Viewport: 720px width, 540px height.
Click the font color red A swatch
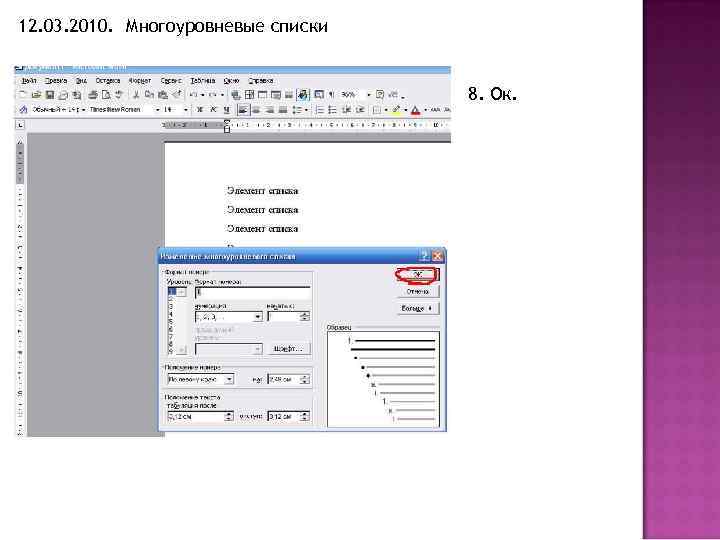tap(416, 110)
